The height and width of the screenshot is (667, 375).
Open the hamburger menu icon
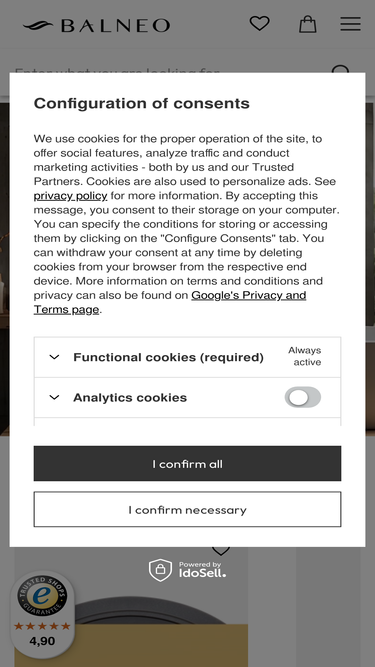(x=350, y=24)
